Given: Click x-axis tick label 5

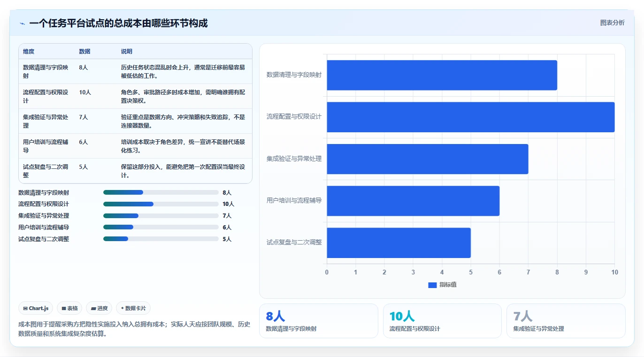Looking at the screenshot, I should point(471,272).
